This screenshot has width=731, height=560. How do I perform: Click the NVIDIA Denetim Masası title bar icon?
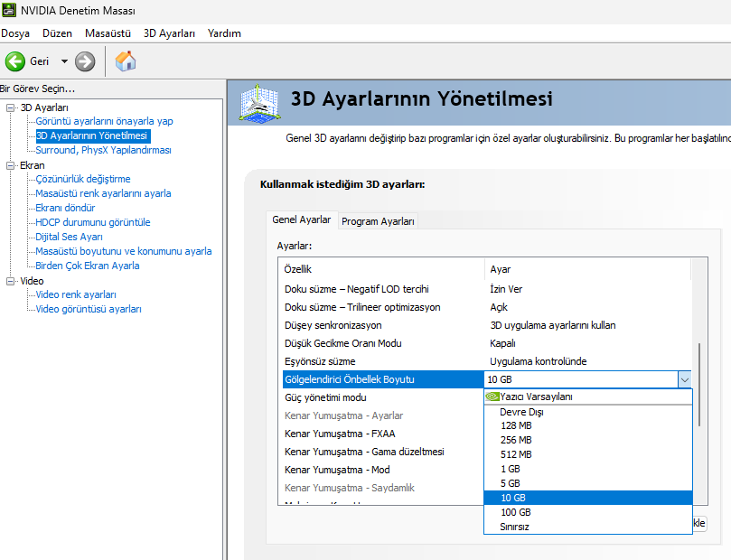point(9,10)
